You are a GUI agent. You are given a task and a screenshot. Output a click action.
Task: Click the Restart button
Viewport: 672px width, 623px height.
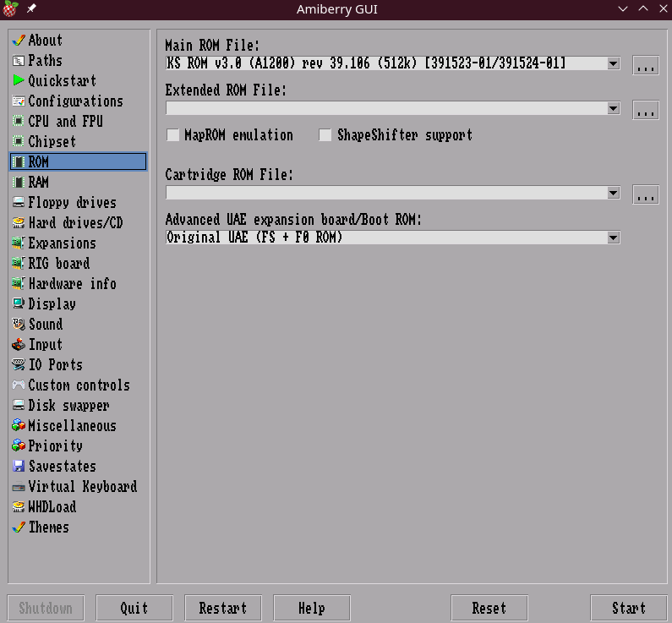click(223, 608)
